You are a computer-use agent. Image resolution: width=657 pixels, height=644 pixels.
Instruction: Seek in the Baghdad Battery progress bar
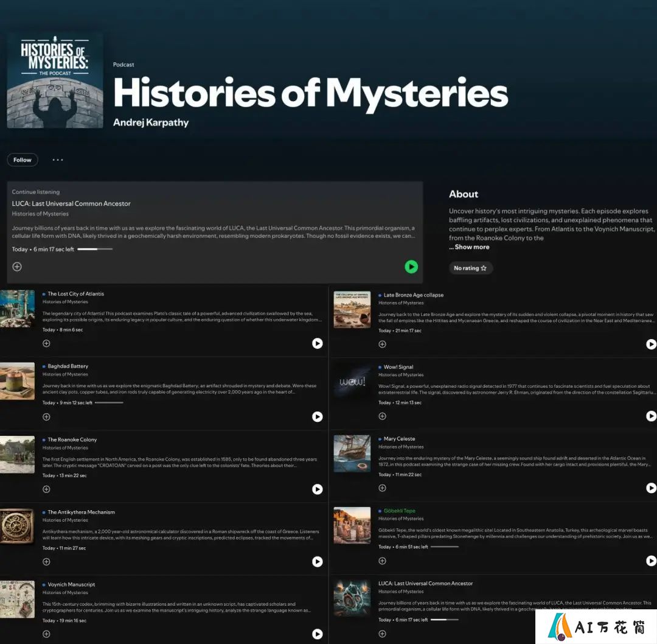click(109, 402)
